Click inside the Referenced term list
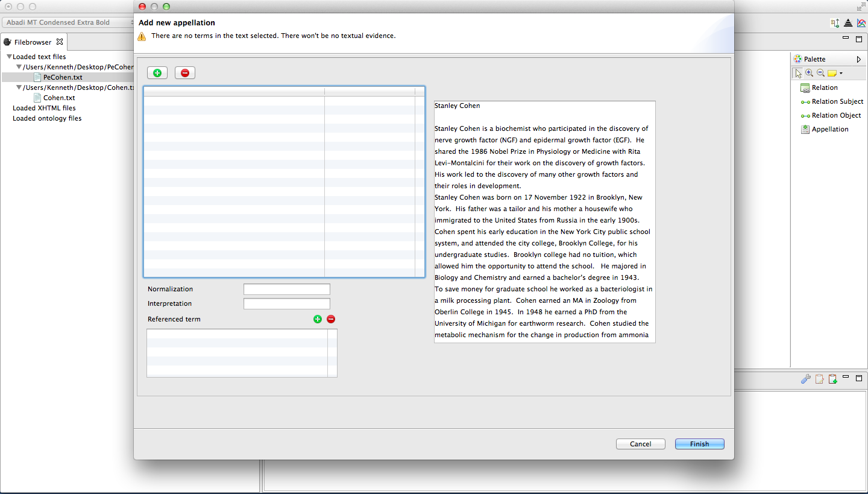Viewport: 868px width, 494px height. click(x=242, y=353)
